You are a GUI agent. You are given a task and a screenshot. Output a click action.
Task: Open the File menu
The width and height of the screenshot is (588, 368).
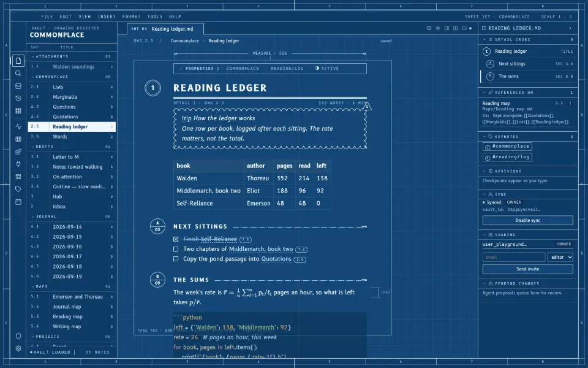click(x=47, y=17)
